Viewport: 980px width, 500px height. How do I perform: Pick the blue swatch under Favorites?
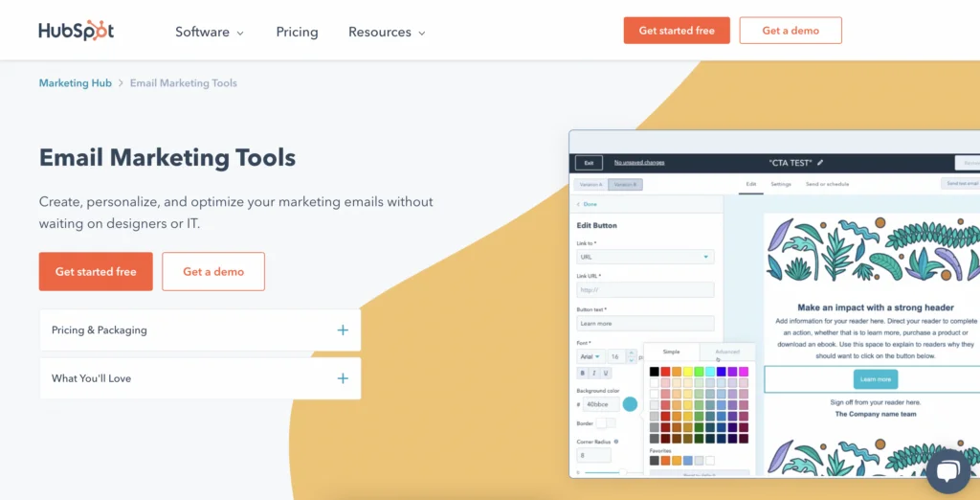pos(688,461)
